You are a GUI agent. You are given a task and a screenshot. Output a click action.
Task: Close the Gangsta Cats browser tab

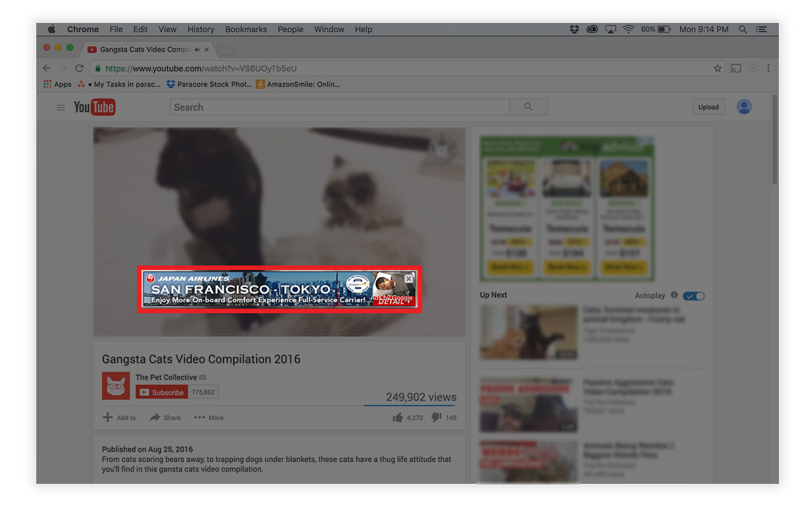pos(206,50)
